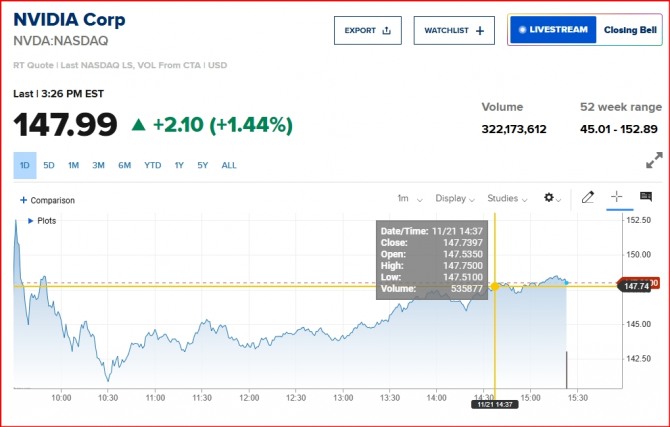The image size is (670, 427).
Task: Expand chart to fullscreen view
Action: click(x=654, y=160)
